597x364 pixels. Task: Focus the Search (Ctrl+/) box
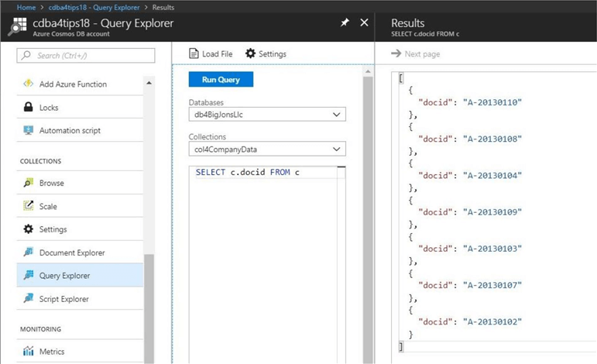point(86,56)
